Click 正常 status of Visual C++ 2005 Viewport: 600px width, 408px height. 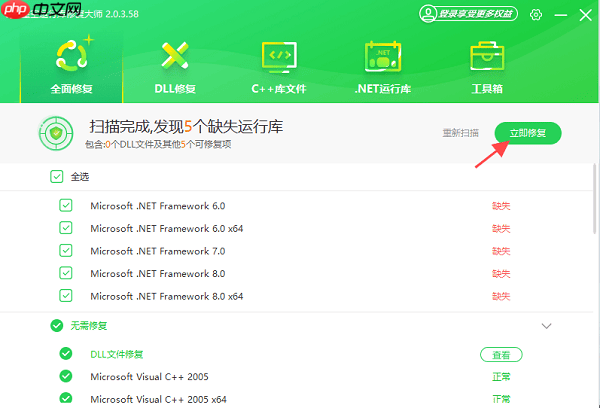(x=501, y=377)
